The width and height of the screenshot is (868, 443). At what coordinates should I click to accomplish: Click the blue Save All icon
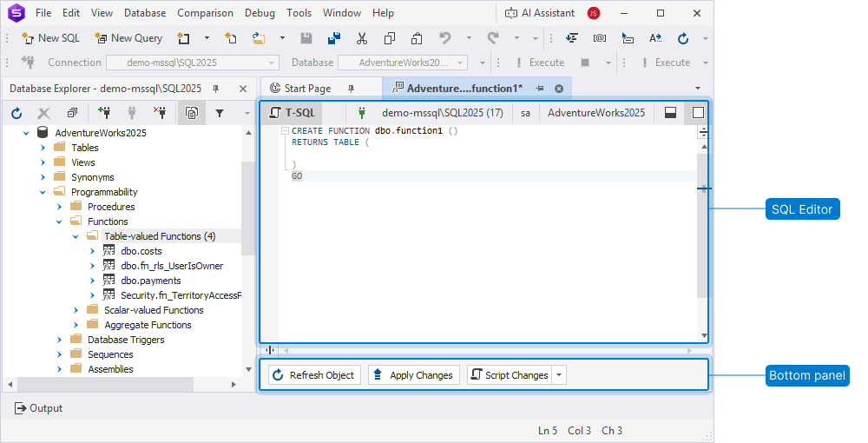[334, 38]
